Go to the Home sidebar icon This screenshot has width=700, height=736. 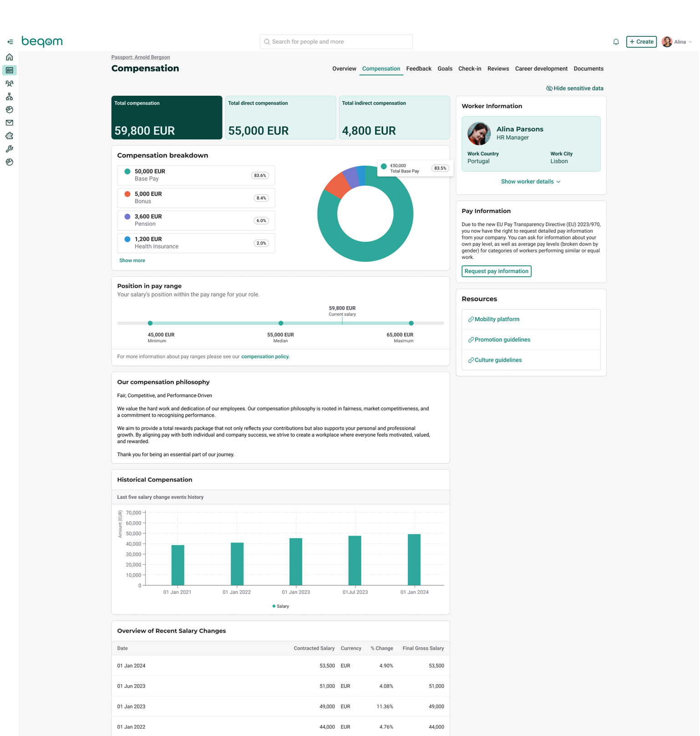pos(10,57)
